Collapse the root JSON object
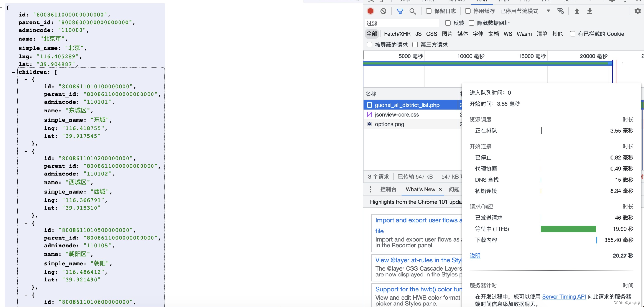Viewport: 644px width, 307px height. point(1,8)
